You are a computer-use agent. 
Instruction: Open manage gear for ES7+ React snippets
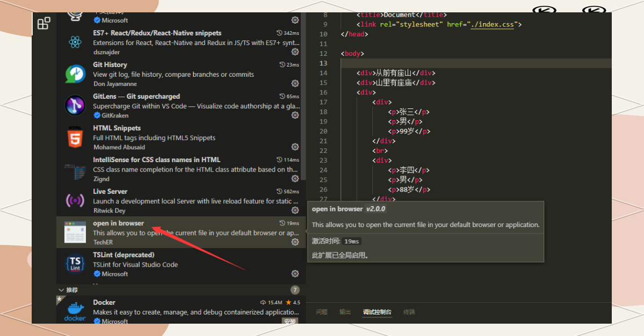coord(295,52)
